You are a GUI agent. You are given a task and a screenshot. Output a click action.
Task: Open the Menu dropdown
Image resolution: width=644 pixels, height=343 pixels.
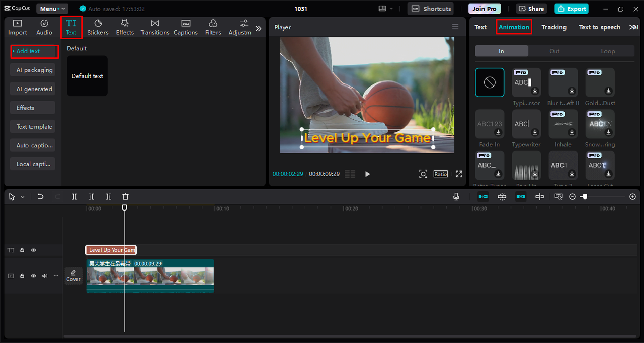click(52, 9)
